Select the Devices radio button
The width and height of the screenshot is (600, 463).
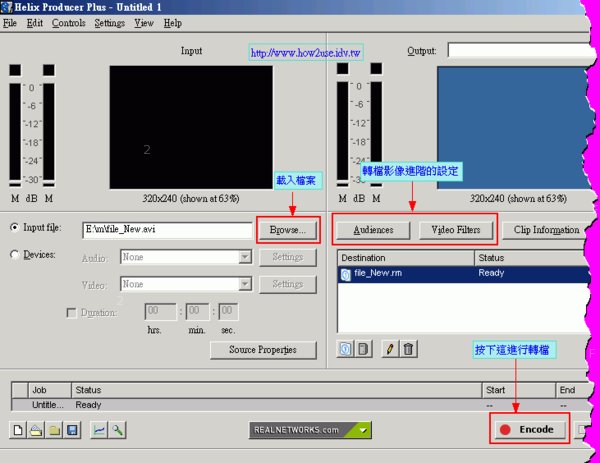(x=14, y=255)
